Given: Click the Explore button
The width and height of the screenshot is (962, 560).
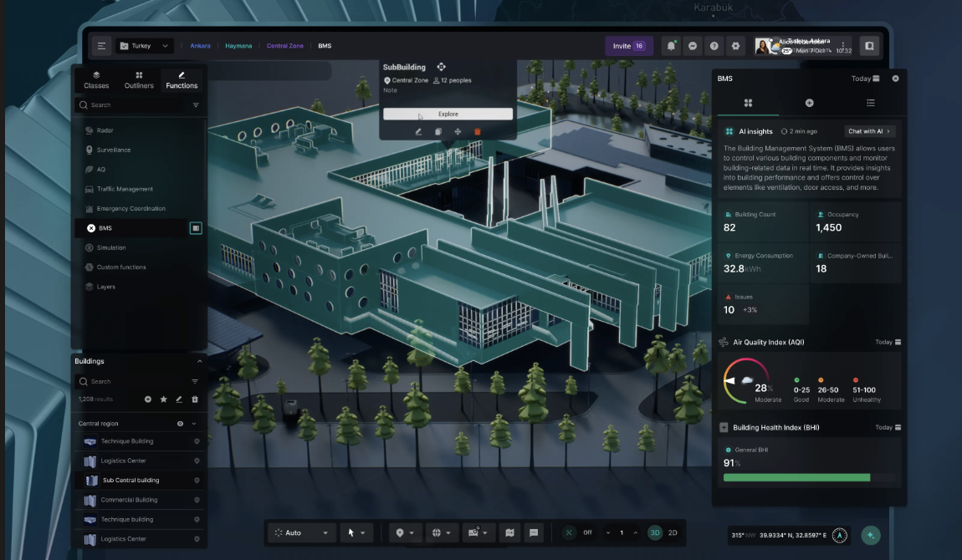Looking at the screenshot, I should [x=448, y=114].
